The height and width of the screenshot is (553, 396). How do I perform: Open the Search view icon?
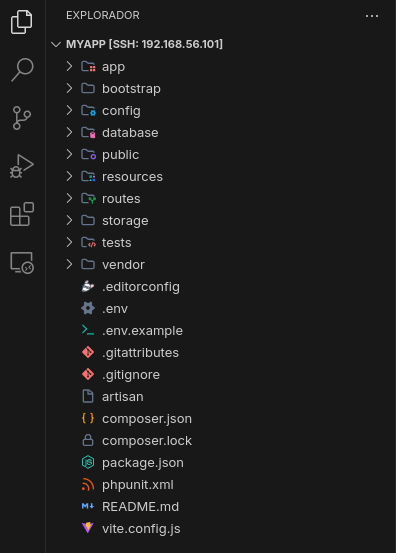pyautogui.click(x=22, y=70)
